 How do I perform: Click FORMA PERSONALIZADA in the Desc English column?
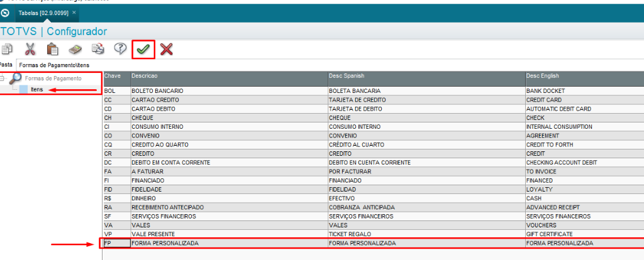point(584,243)
